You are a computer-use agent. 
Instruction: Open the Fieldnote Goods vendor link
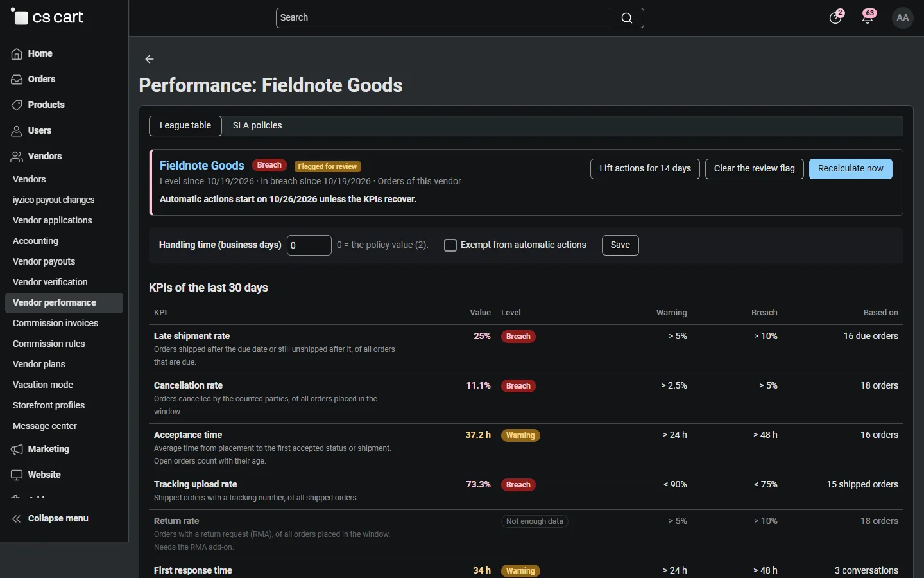pos(202,166)
